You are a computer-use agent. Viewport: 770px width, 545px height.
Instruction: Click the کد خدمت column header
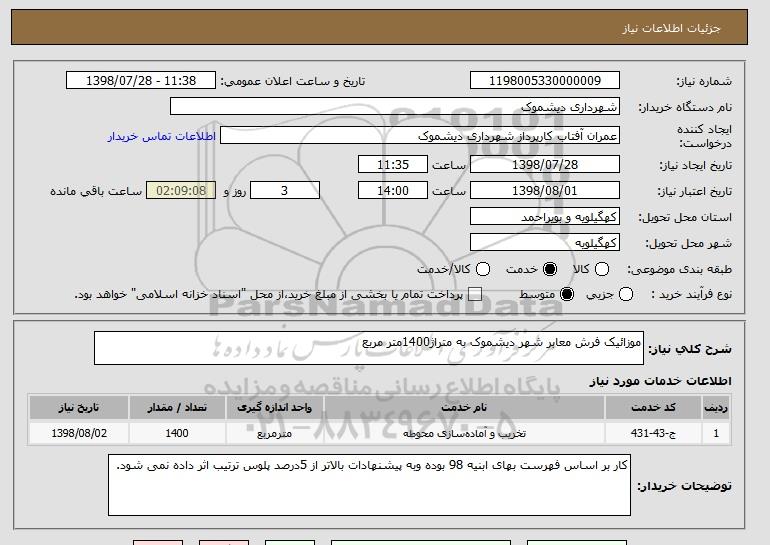pyautogui.click(x=653, y=408)
